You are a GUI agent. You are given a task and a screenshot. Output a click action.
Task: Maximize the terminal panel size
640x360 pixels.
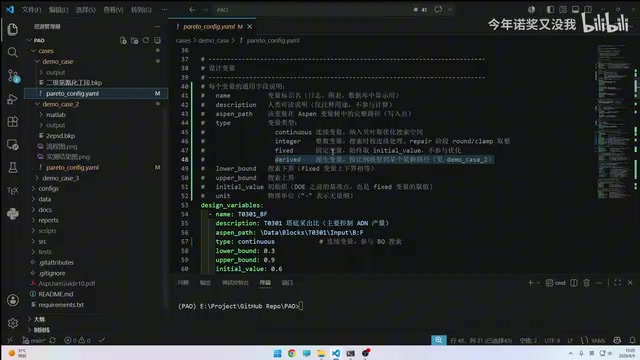[618, 282]
